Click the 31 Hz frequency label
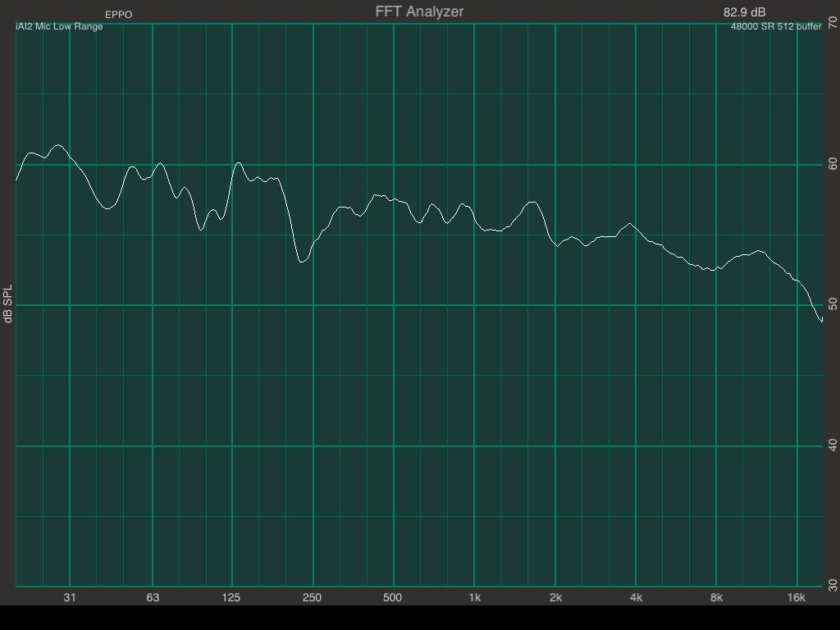This screenshot has height=630, width=840. click(70, 597)
